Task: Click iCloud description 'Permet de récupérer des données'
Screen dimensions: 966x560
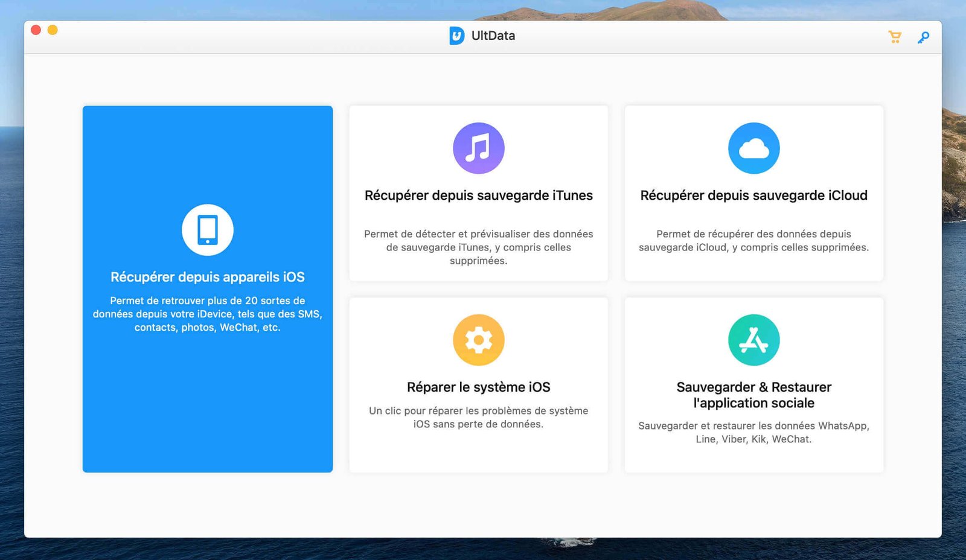Action: coord(754,240)
